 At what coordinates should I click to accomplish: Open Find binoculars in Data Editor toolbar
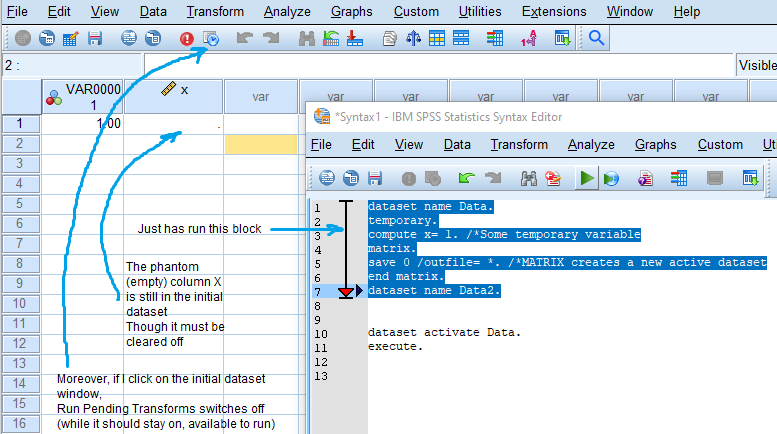pyautogui.click(x=307, y=38)
